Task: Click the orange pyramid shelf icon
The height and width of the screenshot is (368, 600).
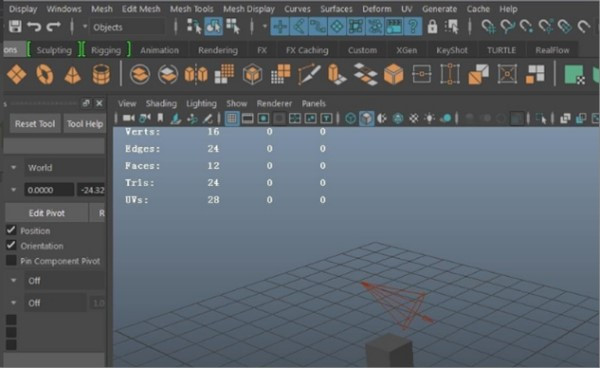Action: click(x=73, y=74)
